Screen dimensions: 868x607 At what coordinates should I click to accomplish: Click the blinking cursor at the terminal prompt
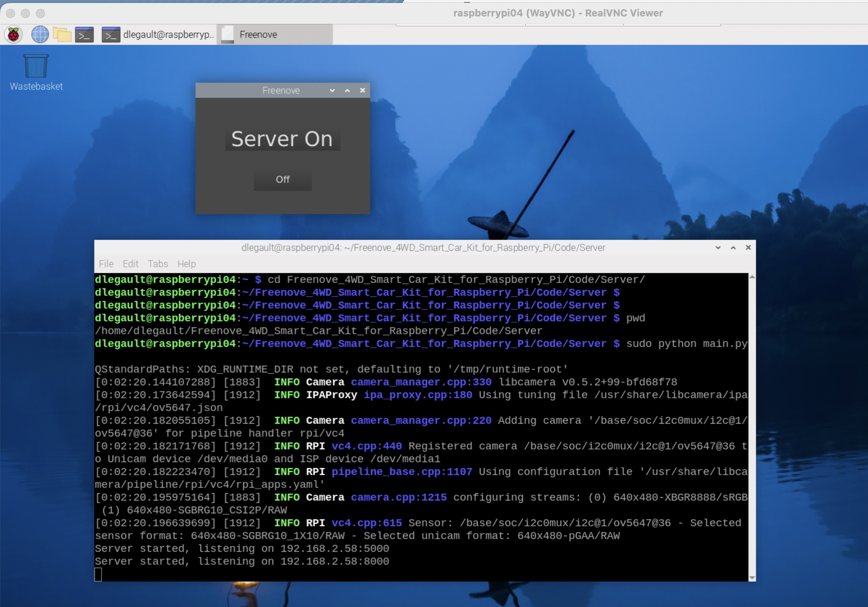pos(99,574)
